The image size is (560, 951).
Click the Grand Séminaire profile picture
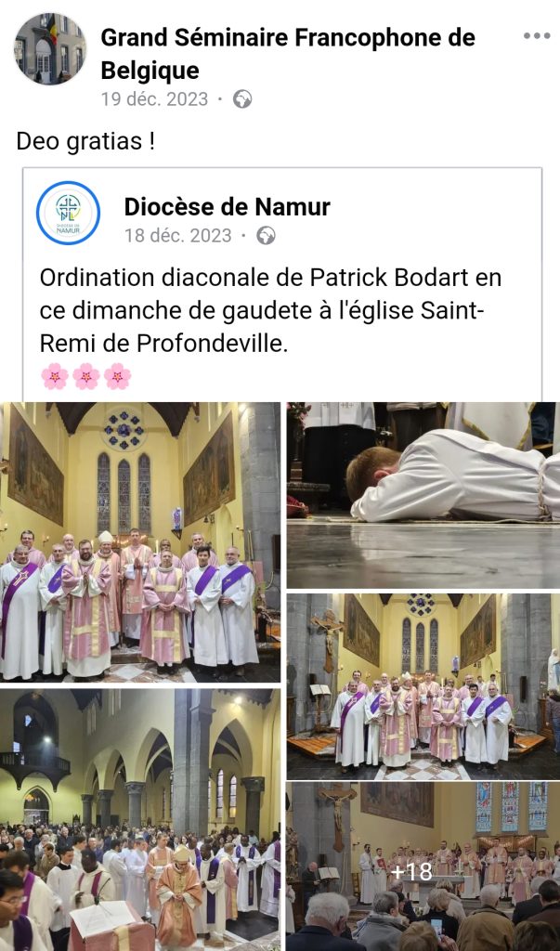50,48
